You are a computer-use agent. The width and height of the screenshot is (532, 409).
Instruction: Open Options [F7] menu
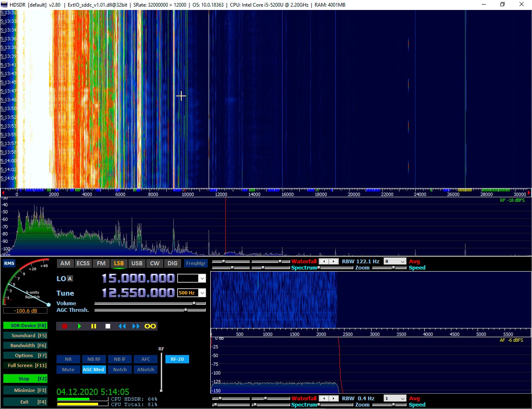[x=25, y=355]
